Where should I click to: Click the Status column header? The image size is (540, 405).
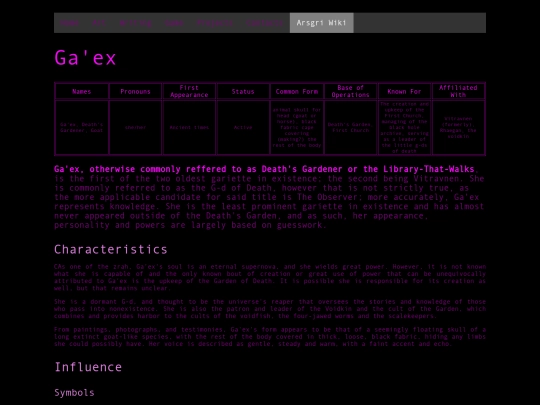click(243, 91)
